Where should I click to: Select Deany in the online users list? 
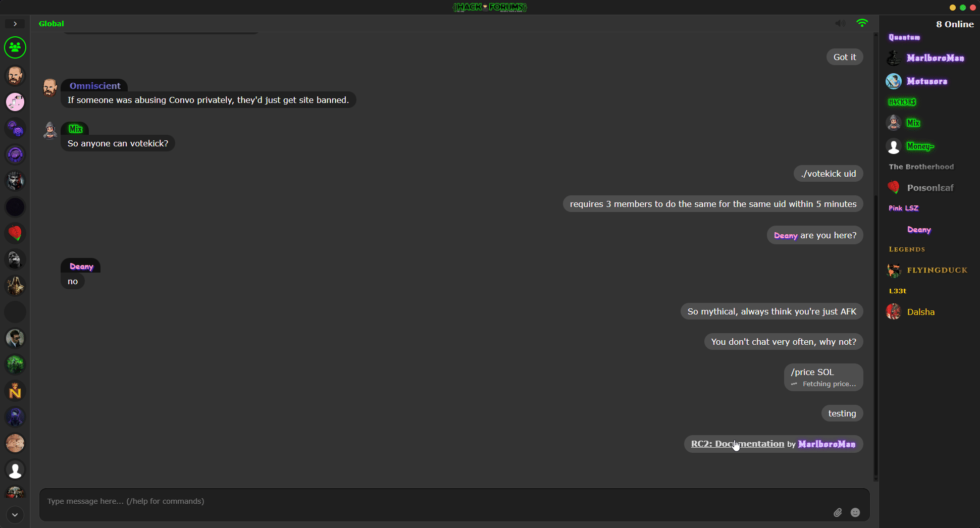coord(919,230)
